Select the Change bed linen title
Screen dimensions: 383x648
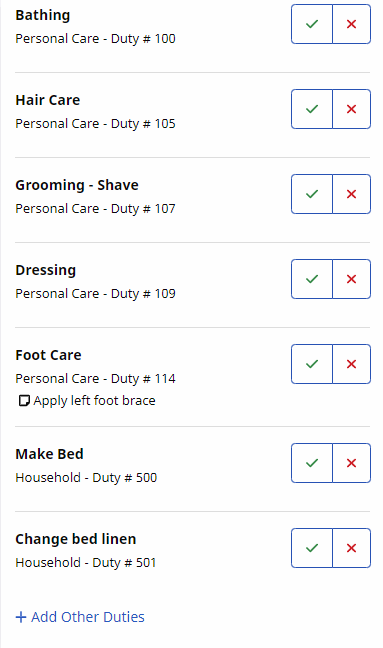[76, 539]
